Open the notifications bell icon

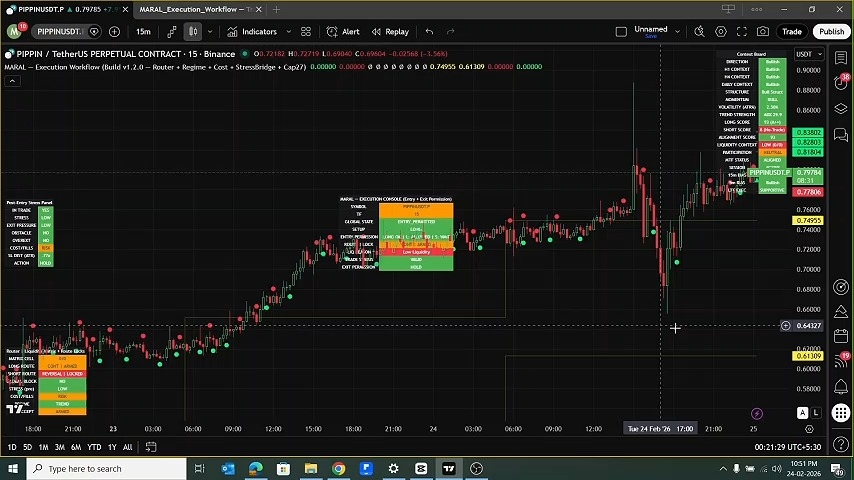click(841, 386)
